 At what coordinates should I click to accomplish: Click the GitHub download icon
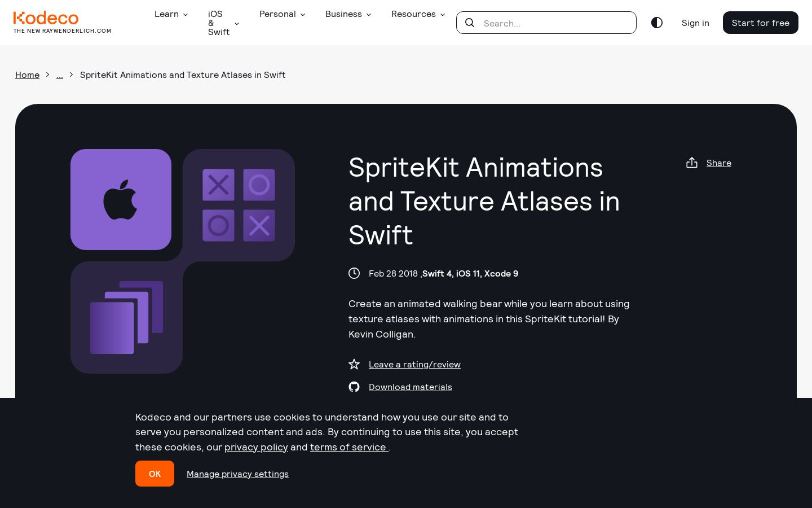coord(354,387)
